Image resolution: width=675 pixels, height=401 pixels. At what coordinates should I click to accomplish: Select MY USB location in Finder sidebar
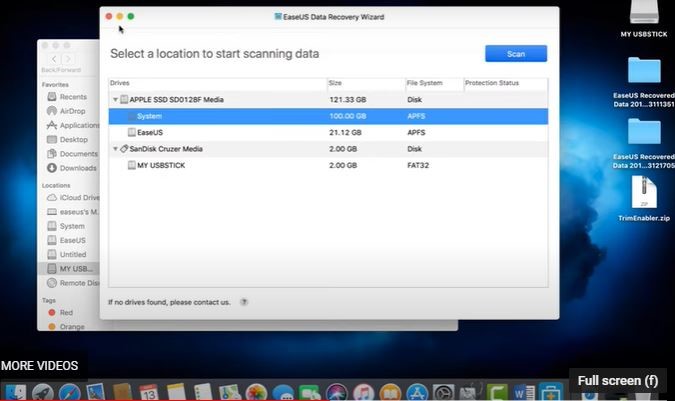[x=69, y=268]
